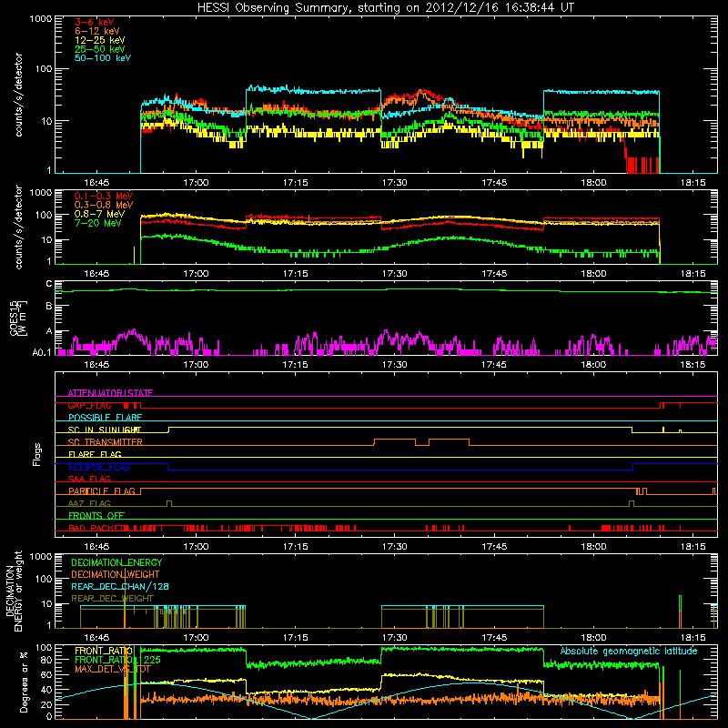
Task: Select the GAP_FLAG label
Action: [x=89, y=405]
